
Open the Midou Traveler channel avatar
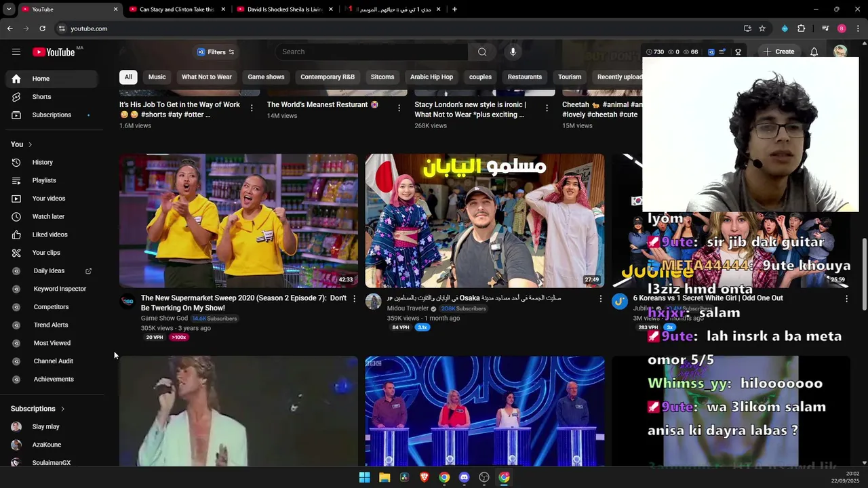pyautogui.click(x=374, y=302)
